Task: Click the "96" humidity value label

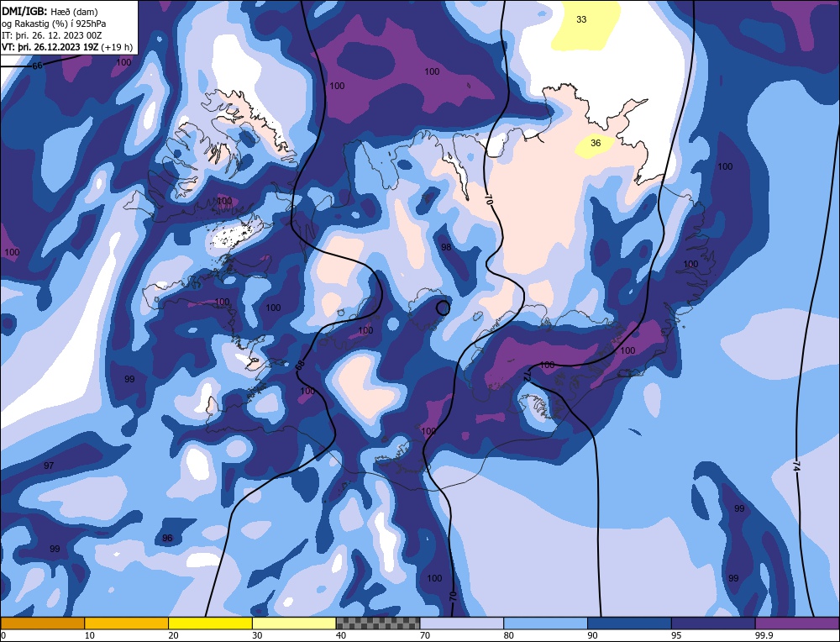Action: 167,538
